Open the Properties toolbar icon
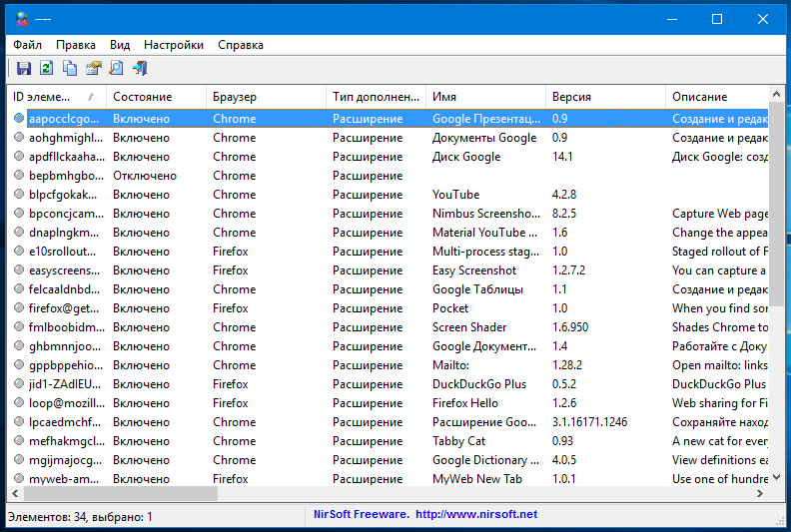791x532 pixels. tap(93, 68)
